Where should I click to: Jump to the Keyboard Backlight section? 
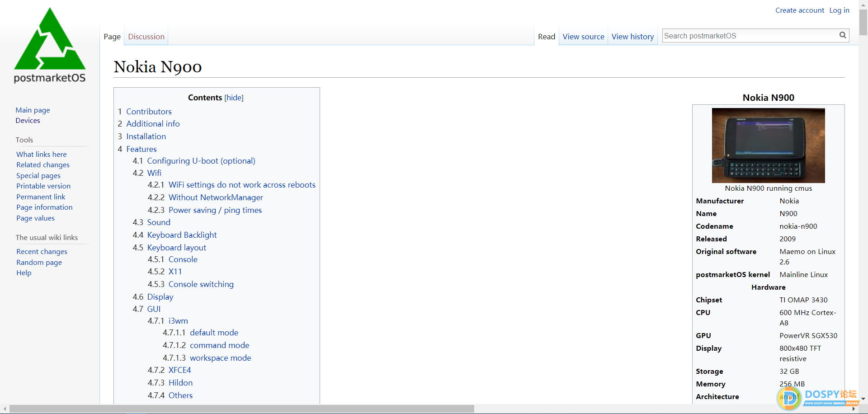(x=182, y=235)
